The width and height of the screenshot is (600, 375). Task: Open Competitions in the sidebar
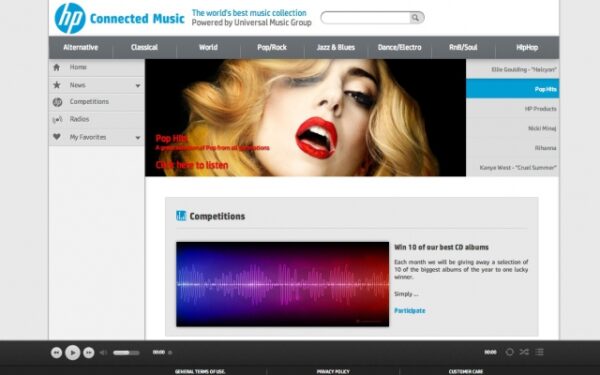(x=96, y=102)
